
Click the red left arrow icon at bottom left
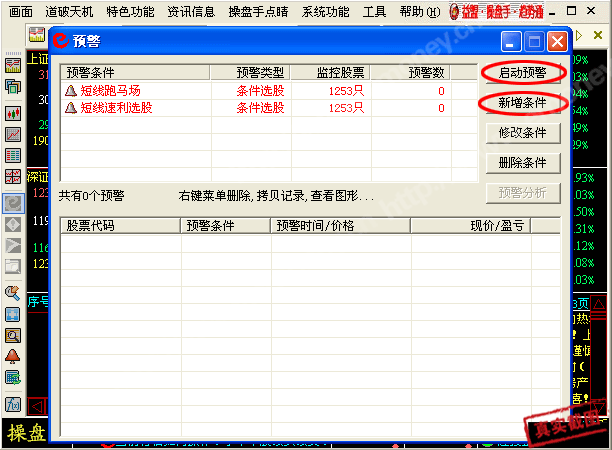(x=36, y=406)
